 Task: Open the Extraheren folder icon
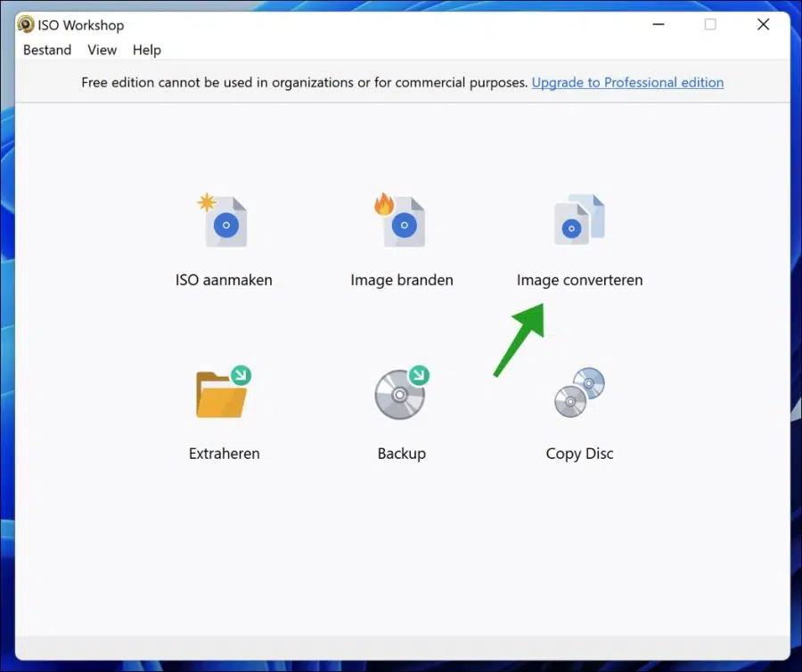224,392
